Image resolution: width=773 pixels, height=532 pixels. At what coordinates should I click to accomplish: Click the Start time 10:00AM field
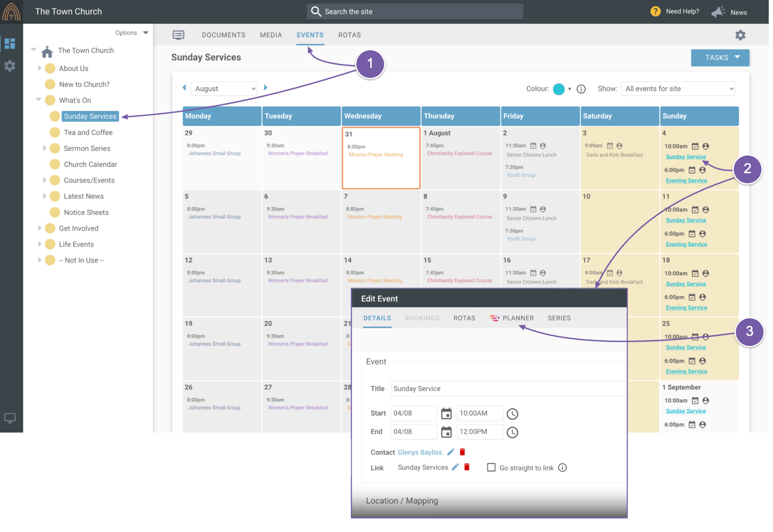480,413
